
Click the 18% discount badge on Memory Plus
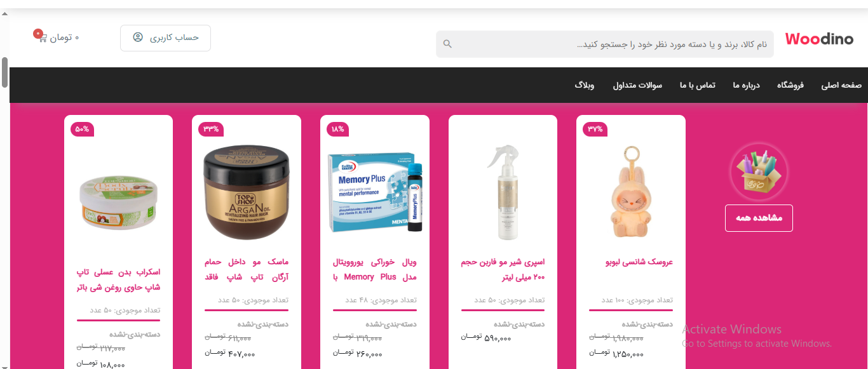pos(337,129)
